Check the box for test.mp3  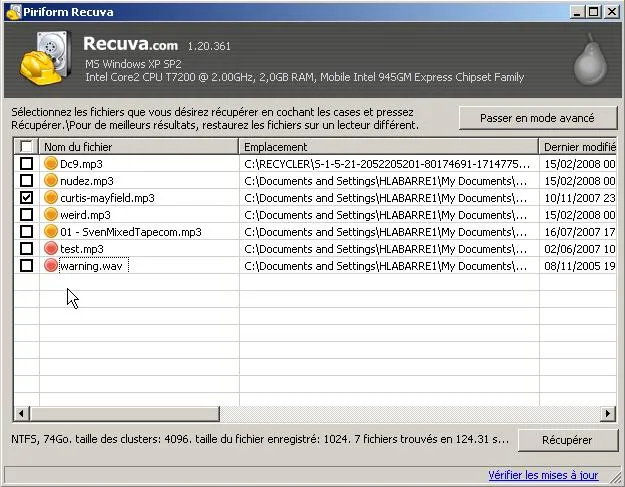click(x=26, y=249)
